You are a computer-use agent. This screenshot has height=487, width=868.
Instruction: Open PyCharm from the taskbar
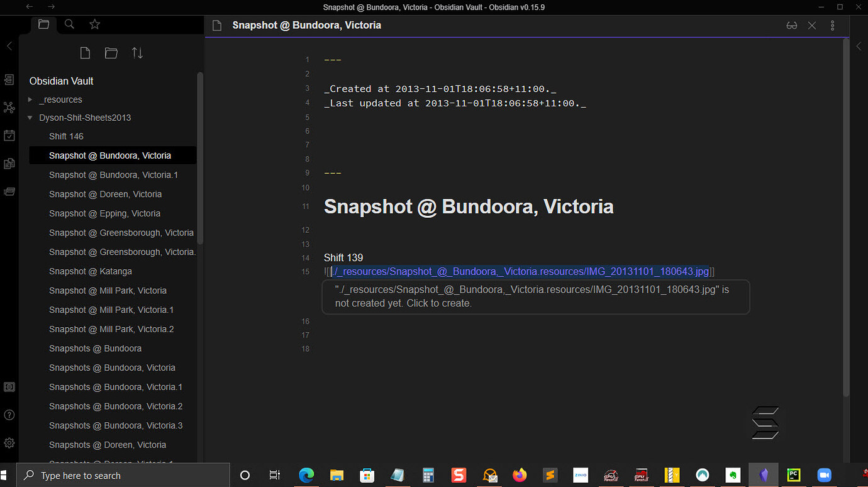(x=794, y=476)
